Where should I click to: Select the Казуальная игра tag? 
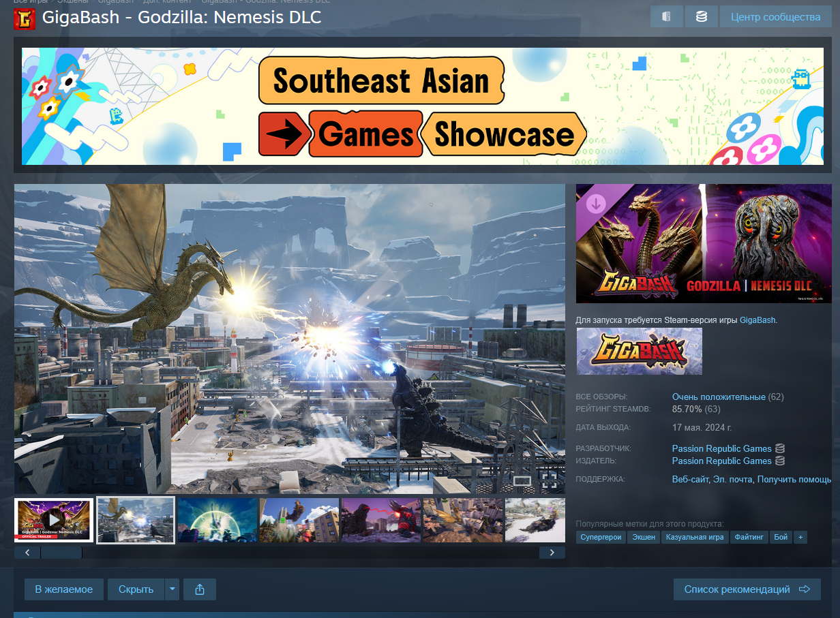tap(695, 538)
